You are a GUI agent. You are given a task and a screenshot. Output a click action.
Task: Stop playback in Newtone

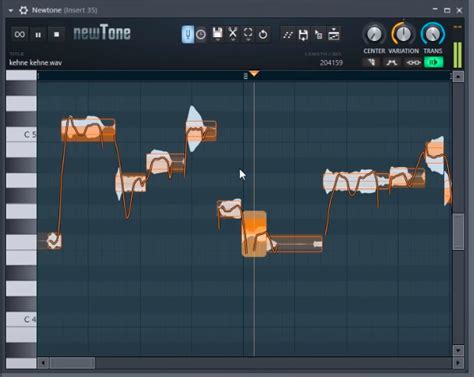coord(56,34)
